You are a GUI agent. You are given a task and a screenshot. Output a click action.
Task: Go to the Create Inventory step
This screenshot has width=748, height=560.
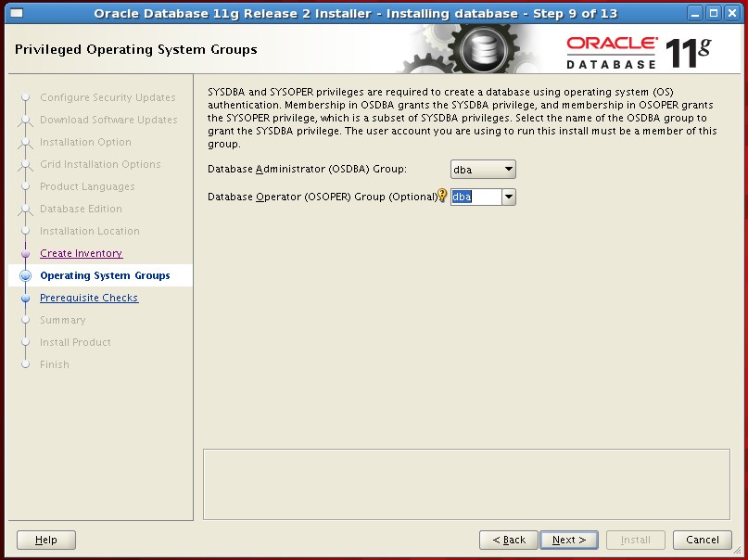(81, 253)
